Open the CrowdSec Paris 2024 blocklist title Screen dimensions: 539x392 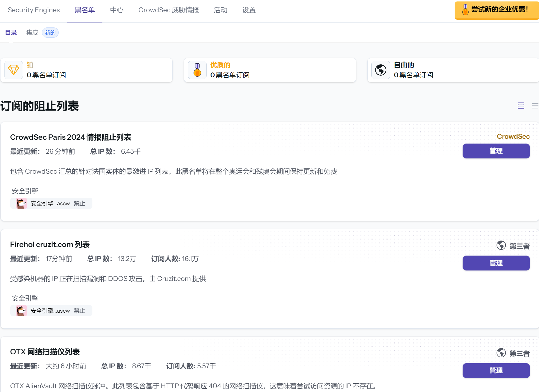click(71, 137)
